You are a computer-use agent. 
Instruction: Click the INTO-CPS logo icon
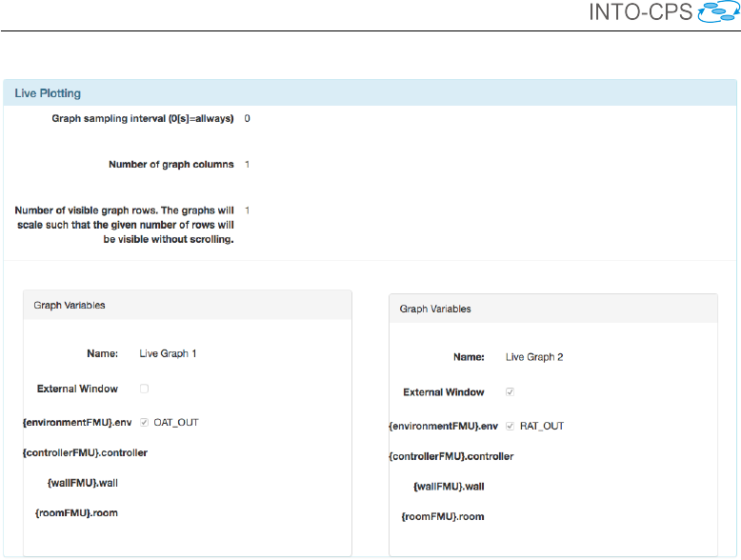(x=719, y=11)
